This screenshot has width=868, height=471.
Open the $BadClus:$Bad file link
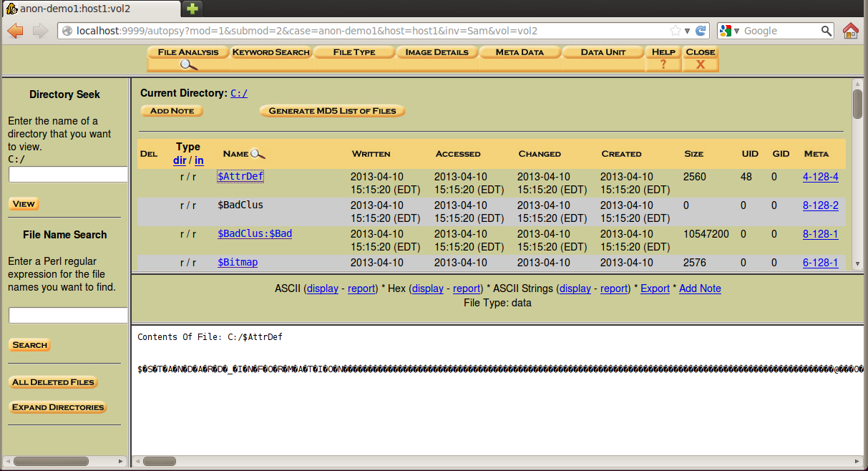[x=255, y=233]
